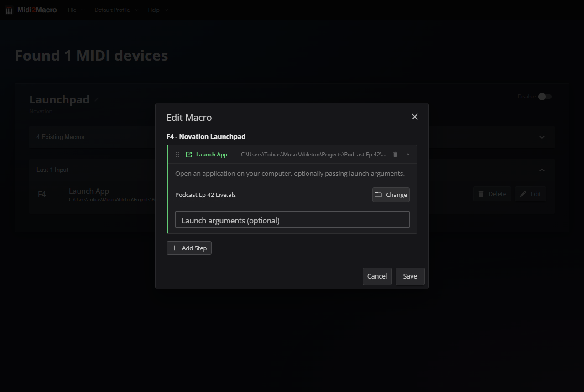Click the drag handle of Launch App step
The image size is (584, 392).
(x=177, y=155)
